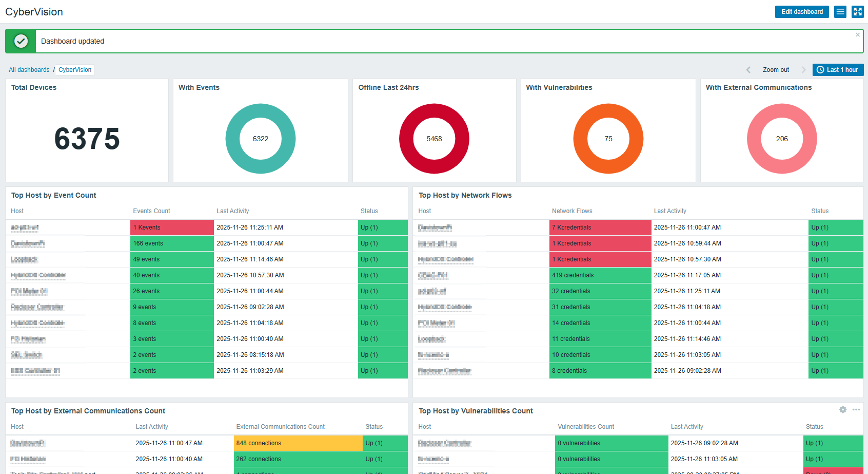Open the Last 1 hour time selector

coord(838,70)
